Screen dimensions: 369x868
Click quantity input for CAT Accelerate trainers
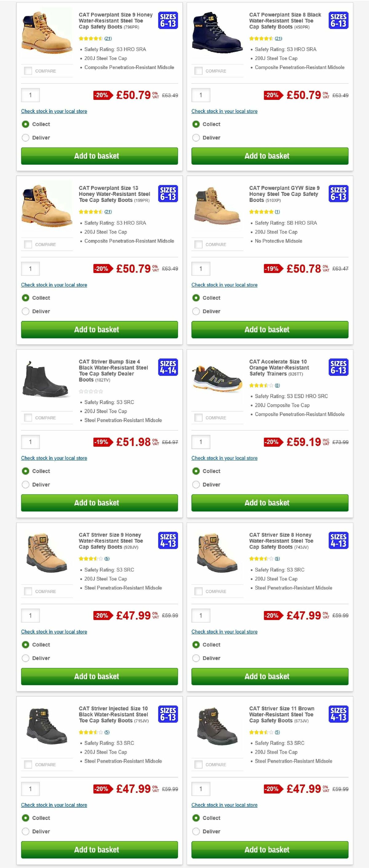(201, 442)
